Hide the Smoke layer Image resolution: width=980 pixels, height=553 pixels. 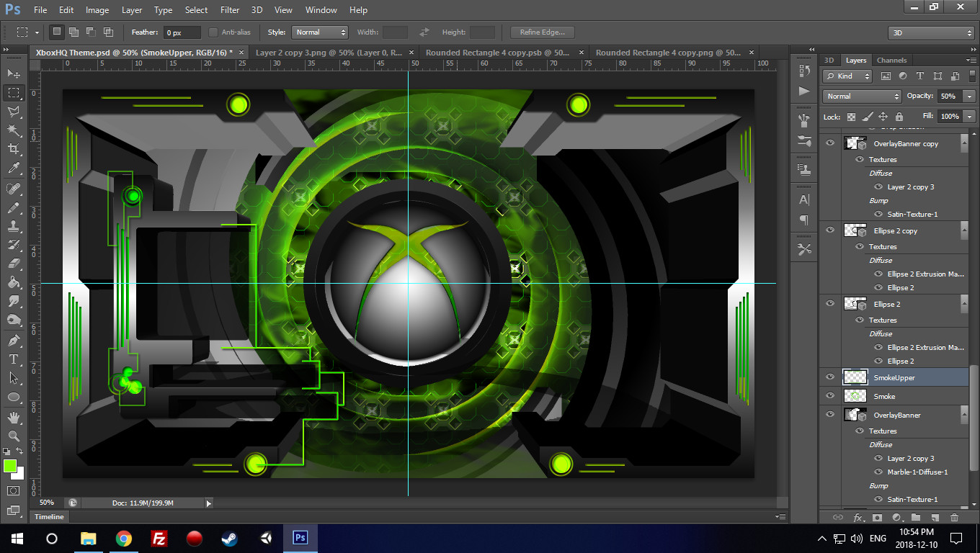[x=830, y=396]
